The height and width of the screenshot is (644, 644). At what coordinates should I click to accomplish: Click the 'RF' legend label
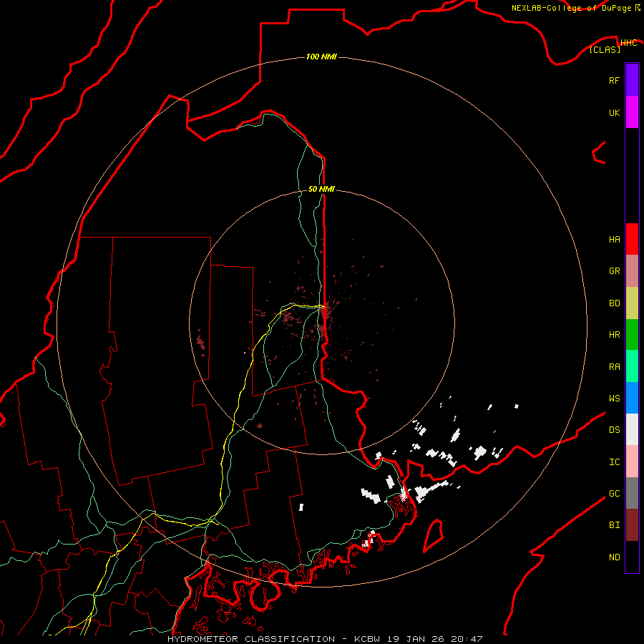(614, 80)
